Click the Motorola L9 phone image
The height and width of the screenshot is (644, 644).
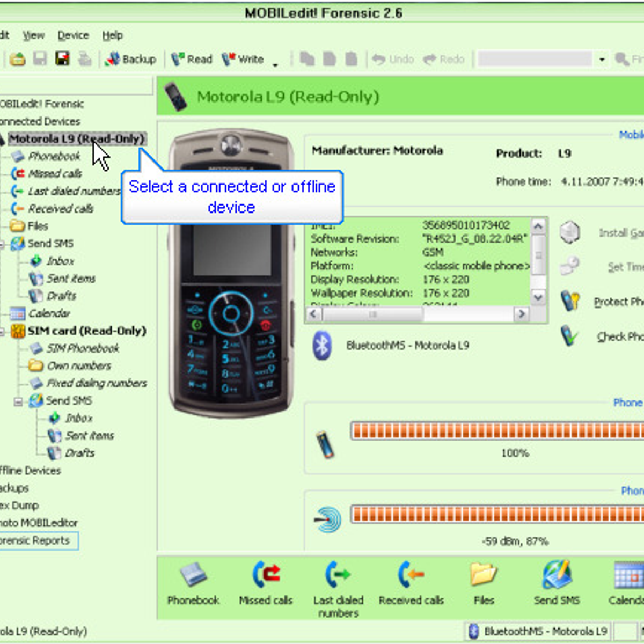pos(231,273)
